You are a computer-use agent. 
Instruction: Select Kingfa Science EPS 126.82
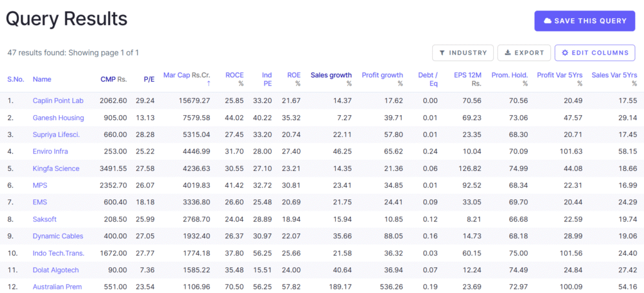(470, 169)
